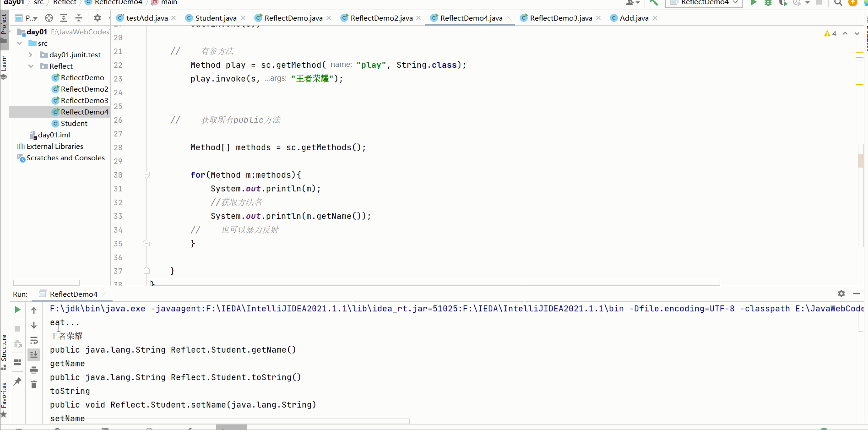Close the ReflectDemo4.java editor tab
Image resolution: width=868 pixels, height=430 pixels.
pos(509,18)
